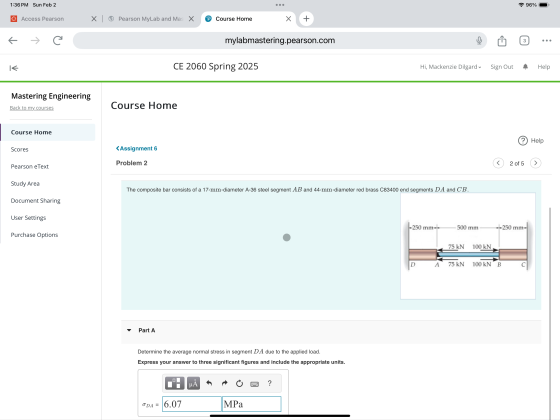The image size is (560, 420).
Task: Go to the next problem arrow
Action: [535, 163]
